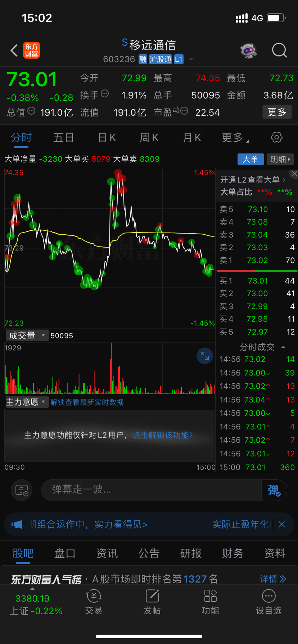Open 更多 chart period dropdown

pyautogui.click(x=235, y=137)
